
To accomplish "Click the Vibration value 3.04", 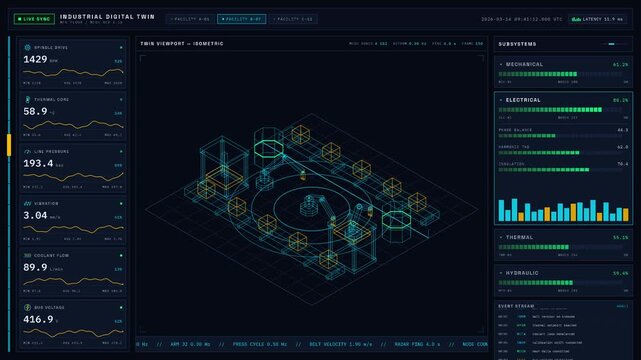I will [x=35, y=215].
